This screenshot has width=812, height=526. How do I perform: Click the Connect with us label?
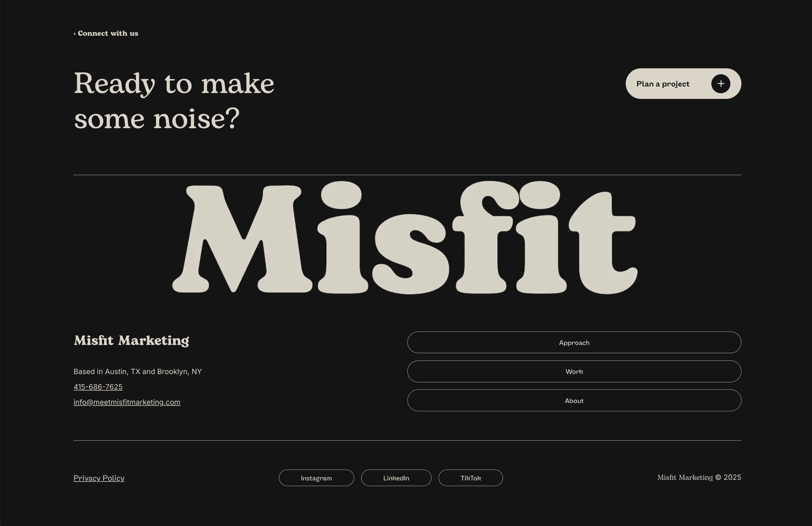coord(108,33)
